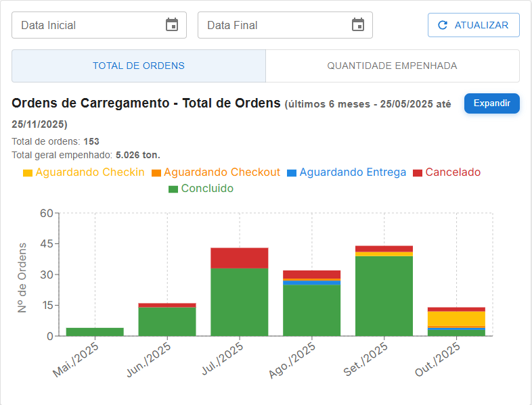Click the Out./2025 axis label
The width and height of the screenshot is (532, 405).
point(438,359)
